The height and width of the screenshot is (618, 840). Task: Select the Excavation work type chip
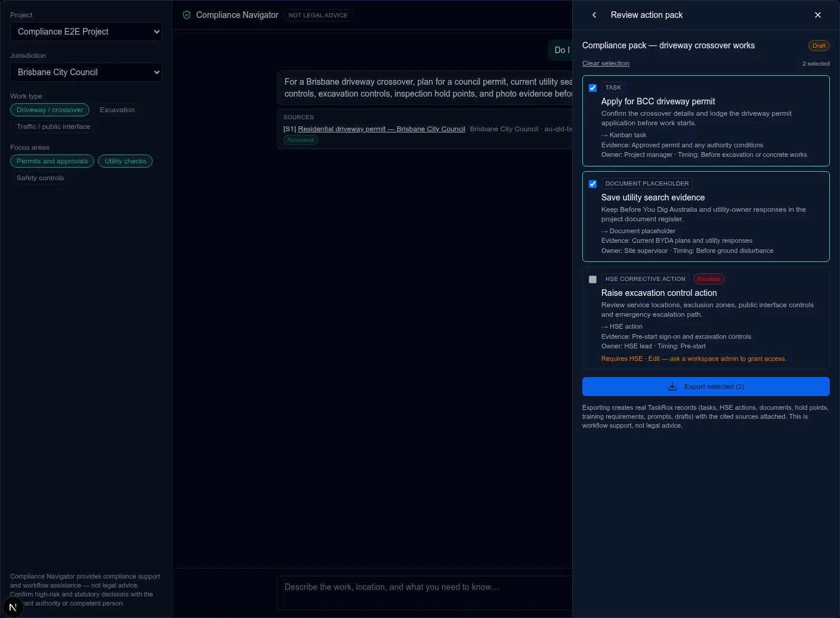[x=117, y=110]
